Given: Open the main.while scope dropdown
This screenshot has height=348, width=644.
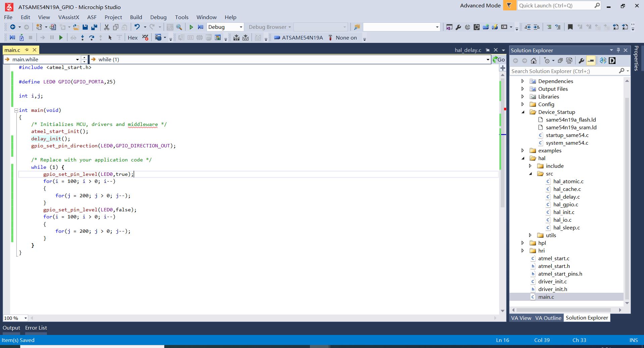Looking at the screenshot, I should click(x=77, y=60).
